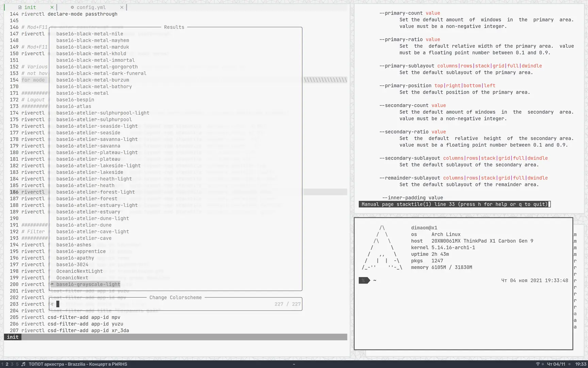This screenshot has width=588, height=368.
Task: Click the init statusline label
Action: click(x=13, y=337)
